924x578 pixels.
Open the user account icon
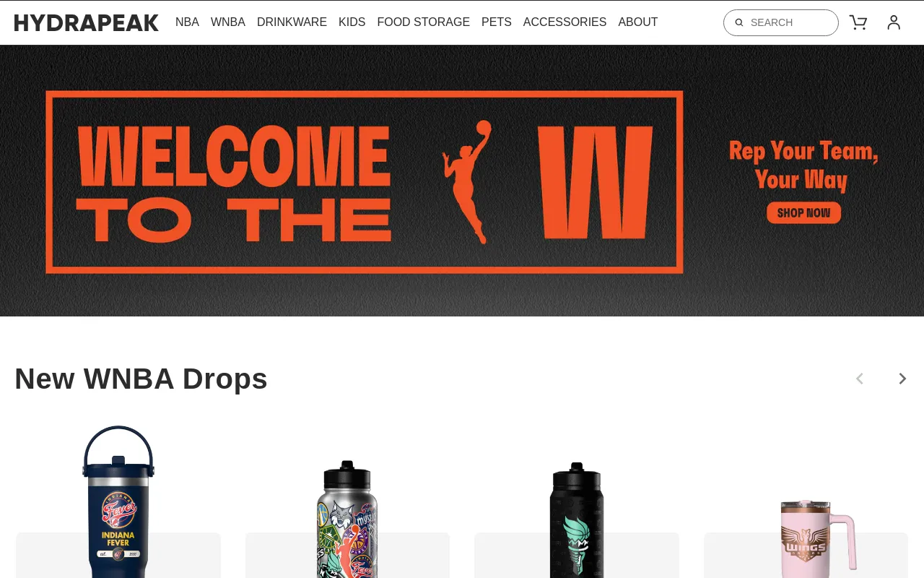pyautogui.click(x=894, y=22)
